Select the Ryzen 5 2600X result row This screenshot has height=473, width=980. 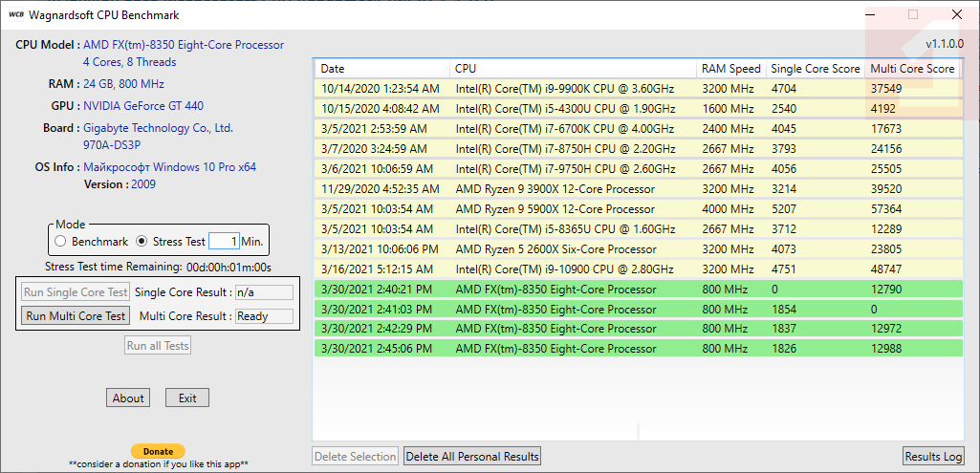638,248
